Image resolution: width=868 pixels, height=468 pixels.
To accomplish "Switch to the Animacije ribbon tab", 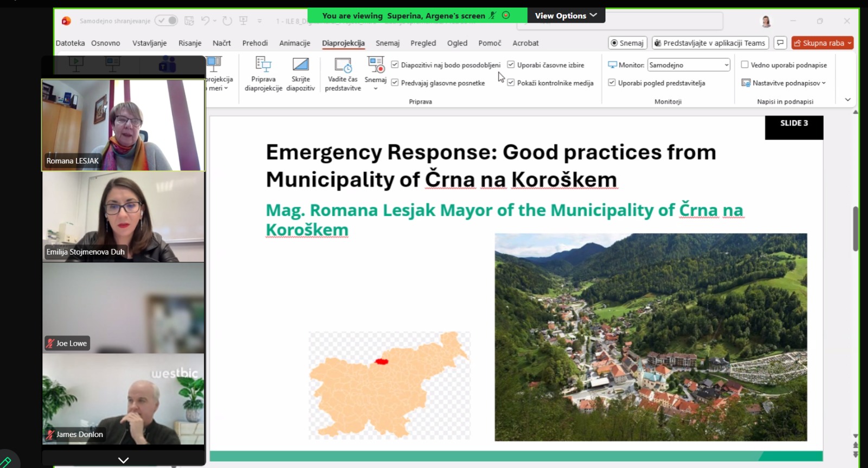I will pyautogui.click(x=295, y=43).
